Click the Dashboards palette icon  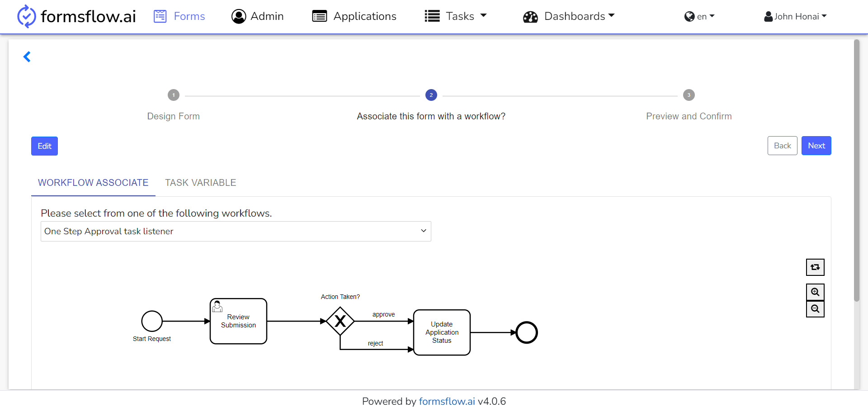coord(530,17)
